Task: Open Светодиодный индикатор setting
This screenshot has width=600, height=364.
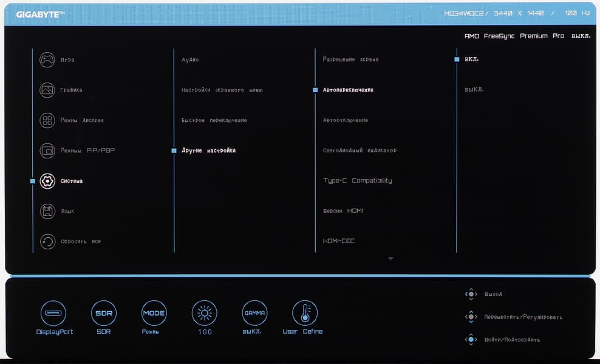Action: pos(360,150)
